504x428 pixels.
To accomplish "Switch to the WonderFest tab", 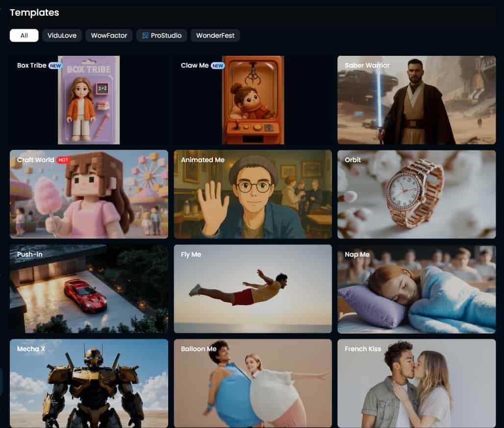I will pyautogui.click(x=215, y=35).
